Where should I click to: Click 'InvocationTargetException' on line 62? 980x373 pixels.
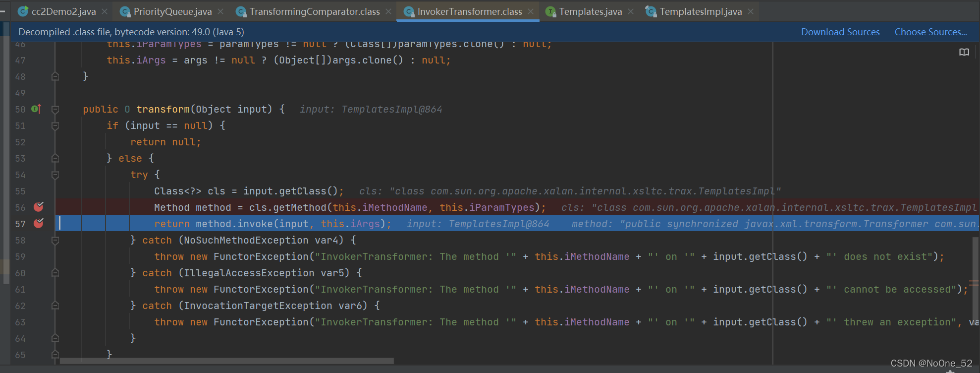(x=258, y=306)
